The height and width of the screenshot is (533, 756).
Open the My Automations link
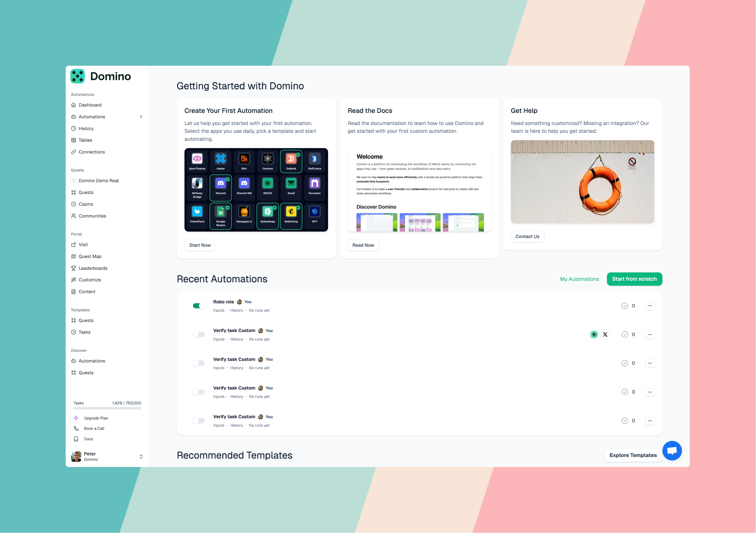579,279
